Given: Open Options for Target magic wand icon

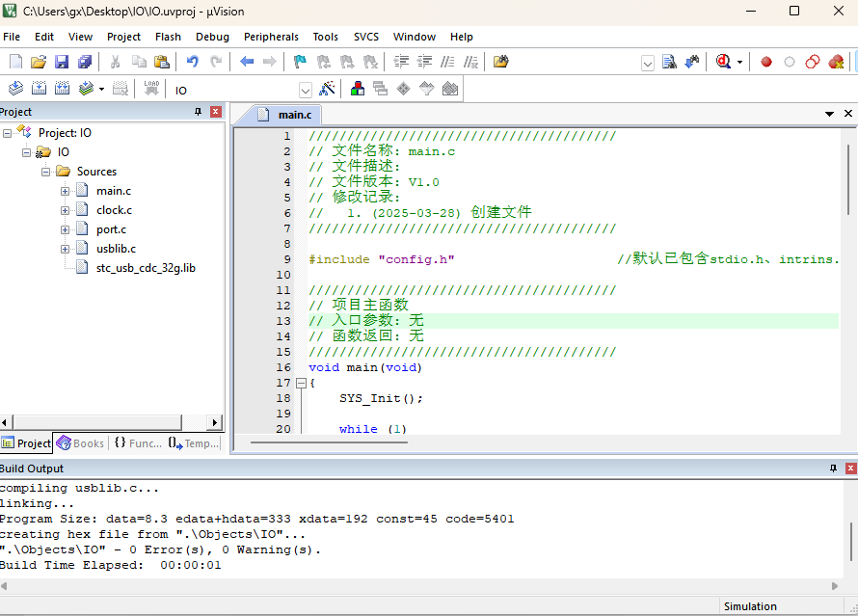Looking at the screenshot, I should [328, 89].
